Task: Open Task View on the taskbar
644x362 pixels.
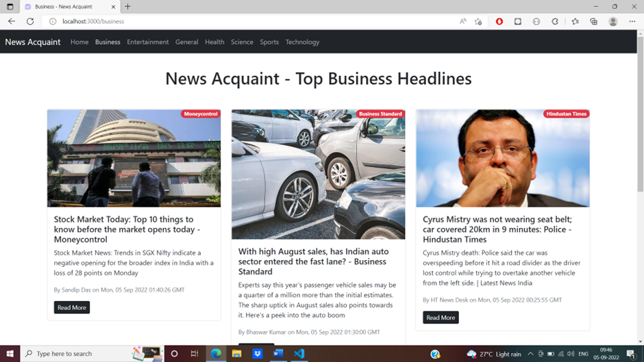Action: (195, 353)
